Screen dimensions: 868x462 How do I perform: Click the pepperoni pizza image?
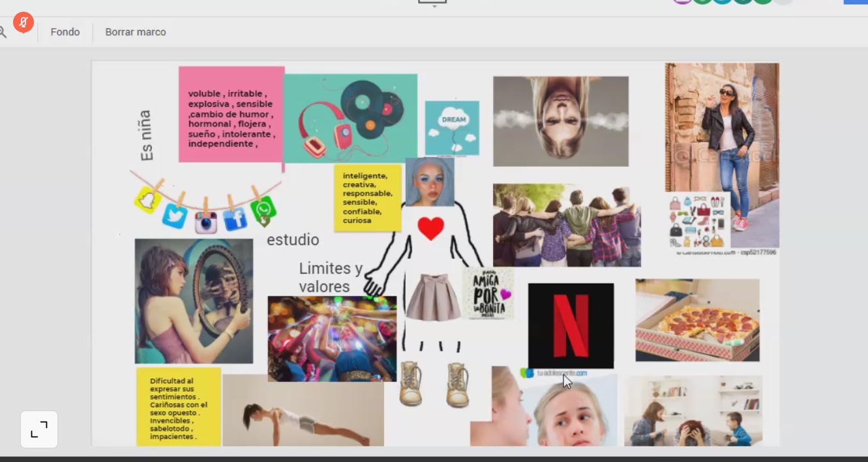point(697,320)
